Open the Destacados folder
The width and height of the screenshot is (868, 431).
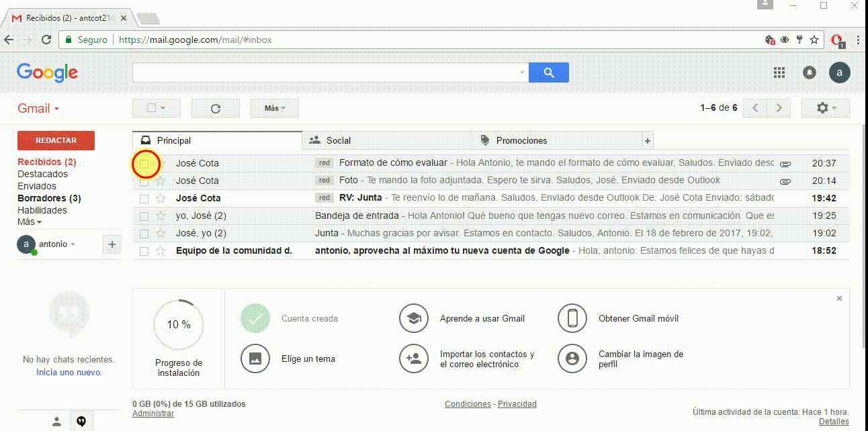(42, 174)
